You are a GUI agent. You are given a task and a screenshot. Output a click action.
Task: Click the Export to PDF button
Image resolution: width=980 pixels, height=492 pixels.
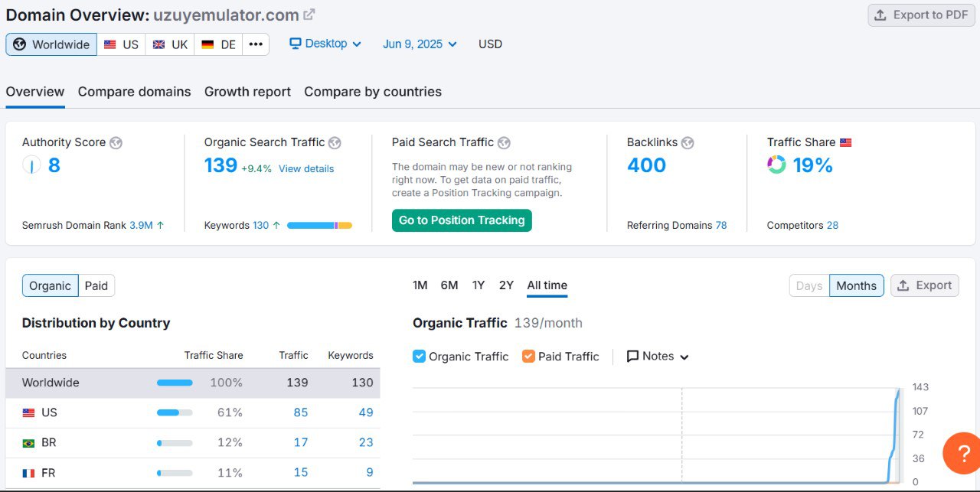(x=921, y=15)
